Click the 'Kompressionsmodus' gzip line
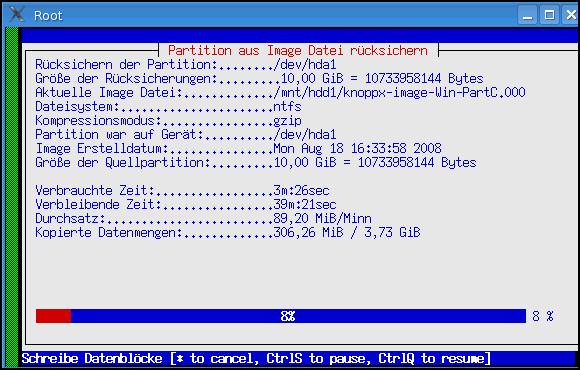Viewport: 580px width, 370px height. (168, 120)
